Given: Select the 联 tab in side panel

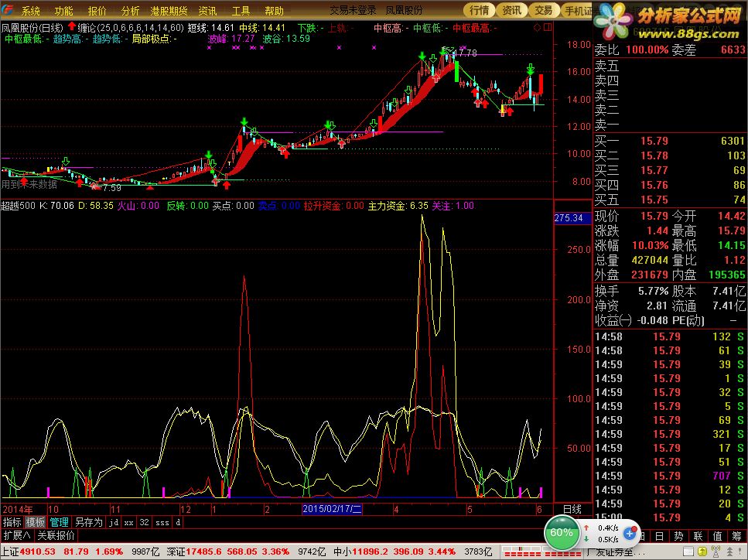Looking at the screenshot, I should (698, 536).
